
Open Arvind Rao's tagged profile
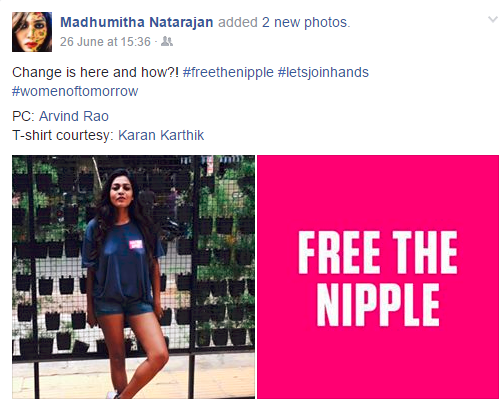[x=74, y=116]
